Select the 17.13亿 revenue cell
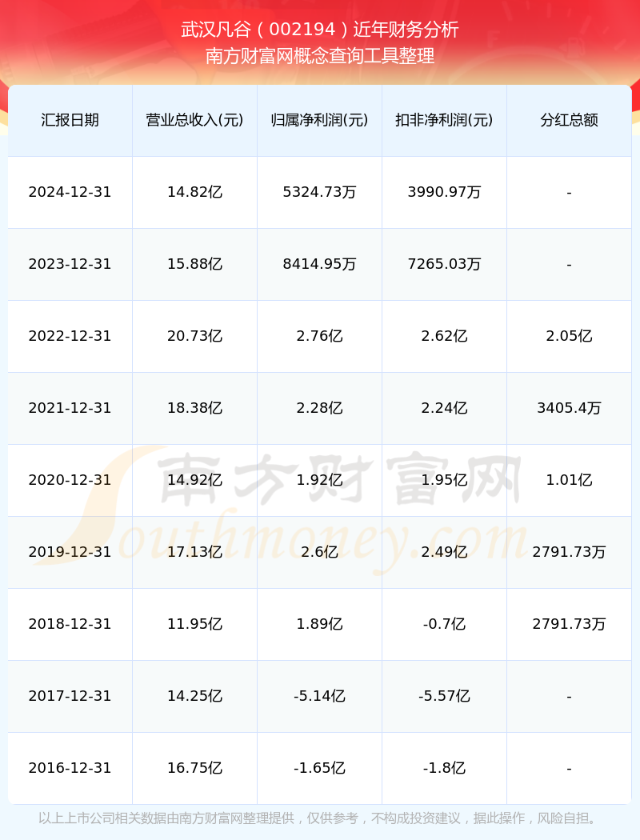 point(194,552)
